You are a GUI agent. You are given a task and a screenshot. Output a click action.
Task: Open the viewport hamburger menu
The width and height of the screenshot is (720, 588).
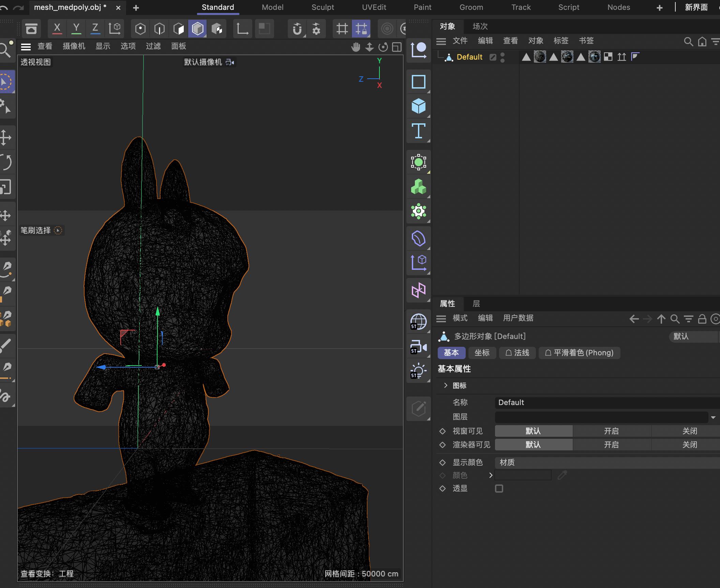point(26,46)
